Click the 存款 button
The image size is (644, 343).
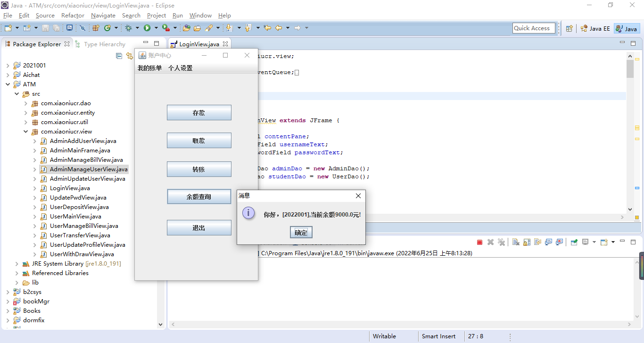point(199,113)
